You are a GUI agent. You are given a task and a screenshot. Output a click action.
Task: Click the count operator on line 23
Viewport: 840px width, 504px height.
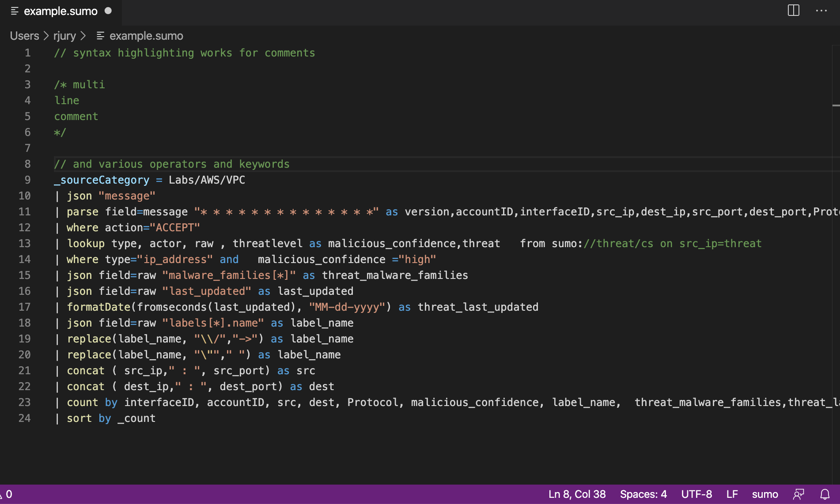(x=83, y=402)
